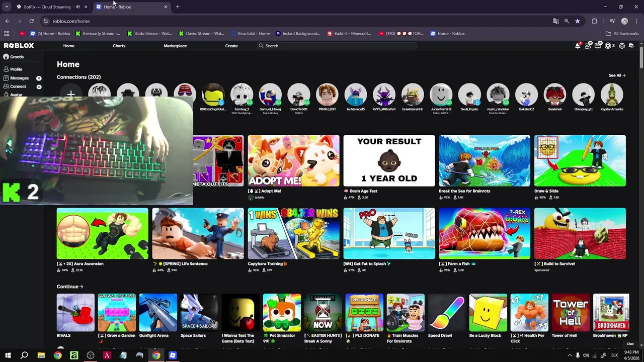Screen dimensions: 644x362
Task: Open the Capybara Training game thumbnail
Action: coord(293,233)
